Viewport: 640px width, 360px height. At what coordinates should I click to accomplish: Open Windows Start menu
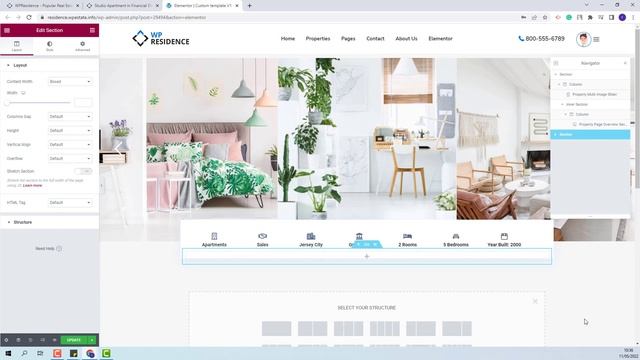click(x=8, y=353)
